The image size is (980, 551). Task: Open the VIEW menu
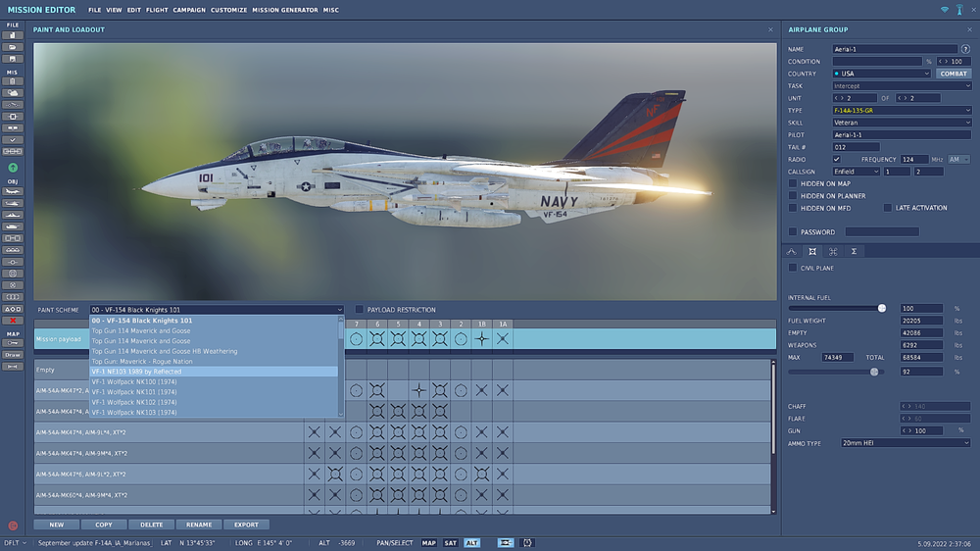point(114,10)
